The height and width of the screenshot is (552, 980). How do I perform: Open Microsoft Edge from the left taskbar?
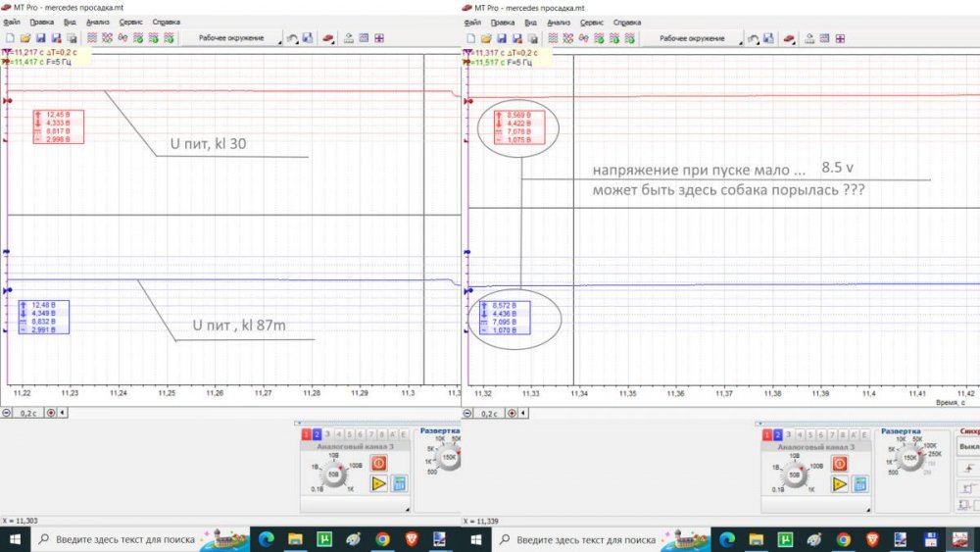coord(265,539)
